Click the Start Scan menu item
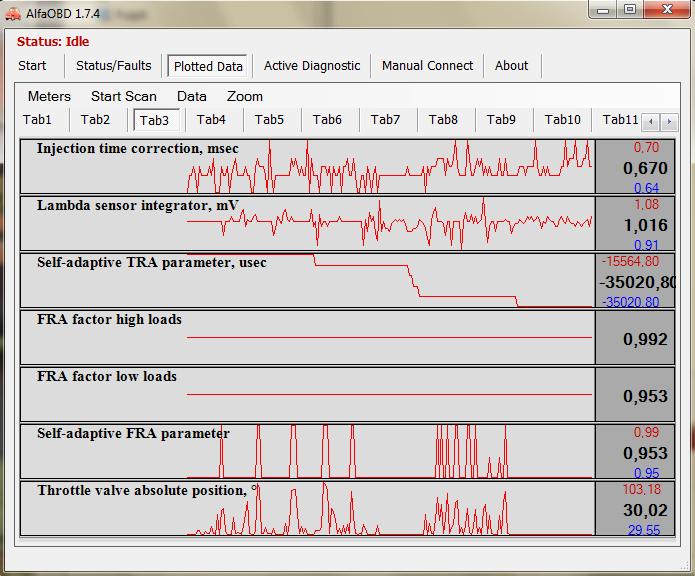Screen dimensions: 695x576 click(x=124, y=97)
